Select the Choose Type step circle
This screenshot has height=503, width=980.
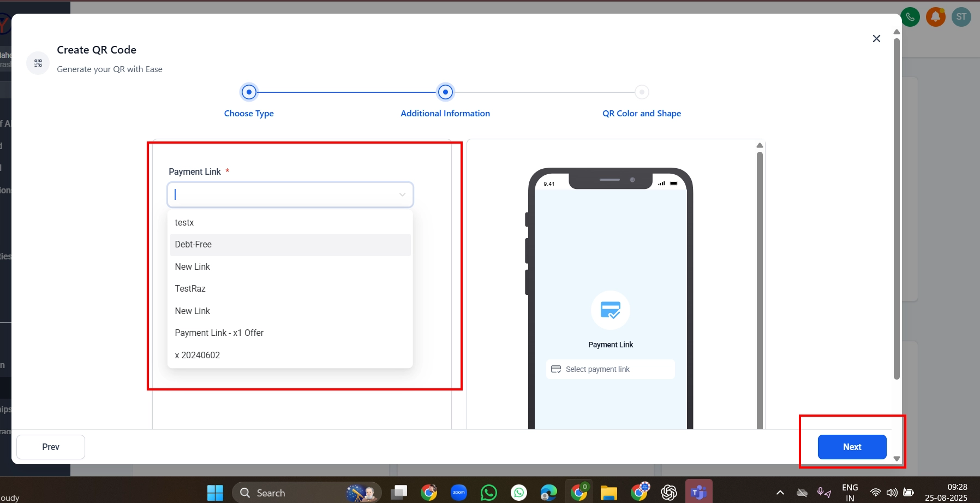tap(249, 92)
